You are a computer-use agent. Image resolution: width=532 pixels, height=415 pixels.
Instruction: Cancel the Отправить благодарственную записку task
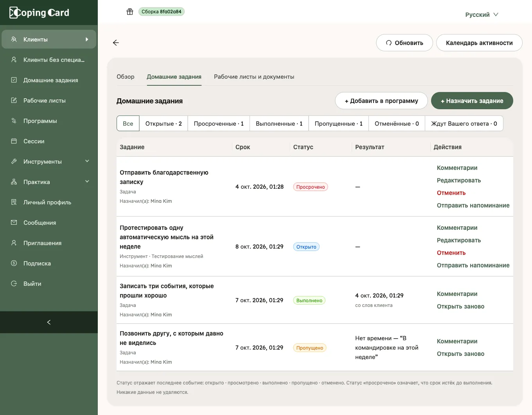coord(451,193)
